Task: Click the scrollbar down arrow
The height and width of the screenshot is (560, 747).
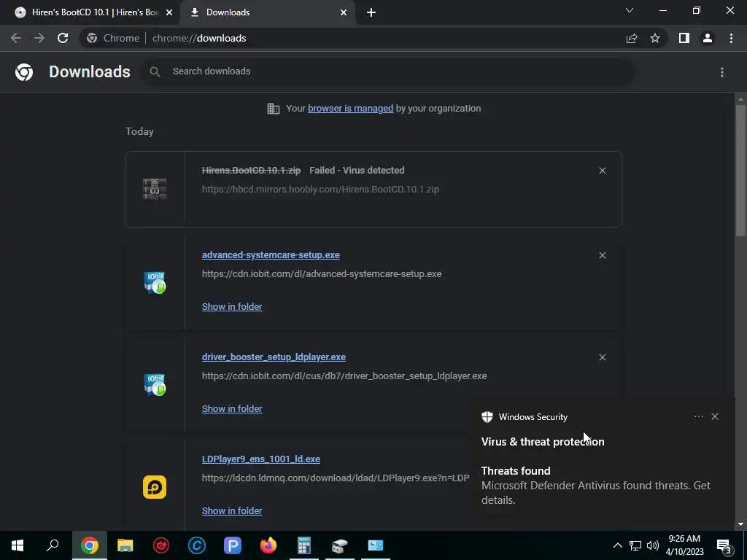Action: point(740,524)
